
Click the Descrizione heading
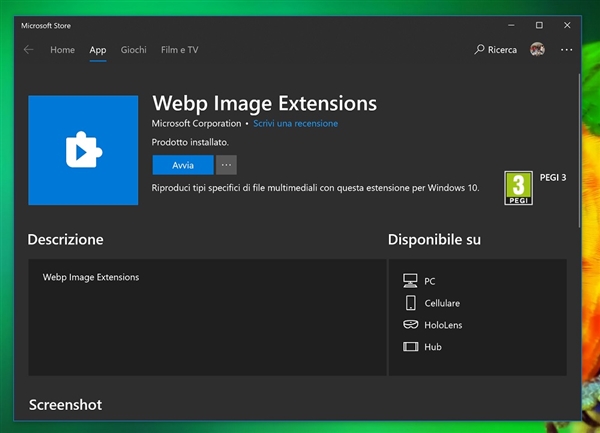point(65,239)
